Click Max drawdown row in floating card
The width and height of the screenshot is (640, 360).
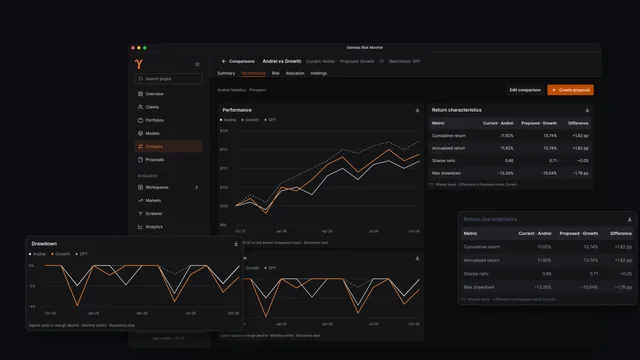click(x=547, y=287)
